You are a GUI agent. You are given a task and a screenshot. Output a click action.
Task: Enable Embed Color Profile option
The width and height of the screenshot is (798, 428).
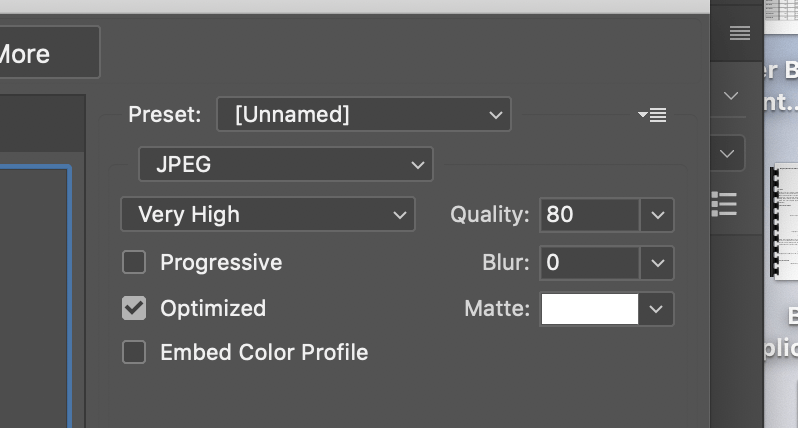click(x=134, y=353)
